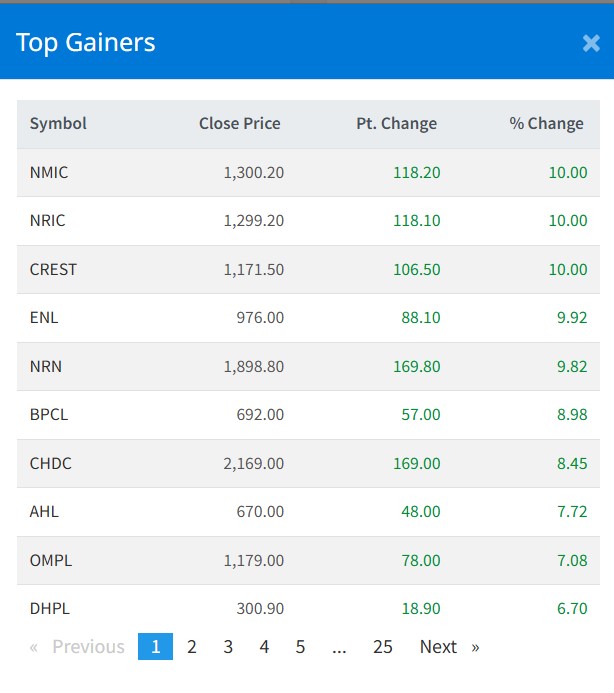
Task: Open the OMPL symbol row
Action: pyautogui.click(x=51, y=560)
